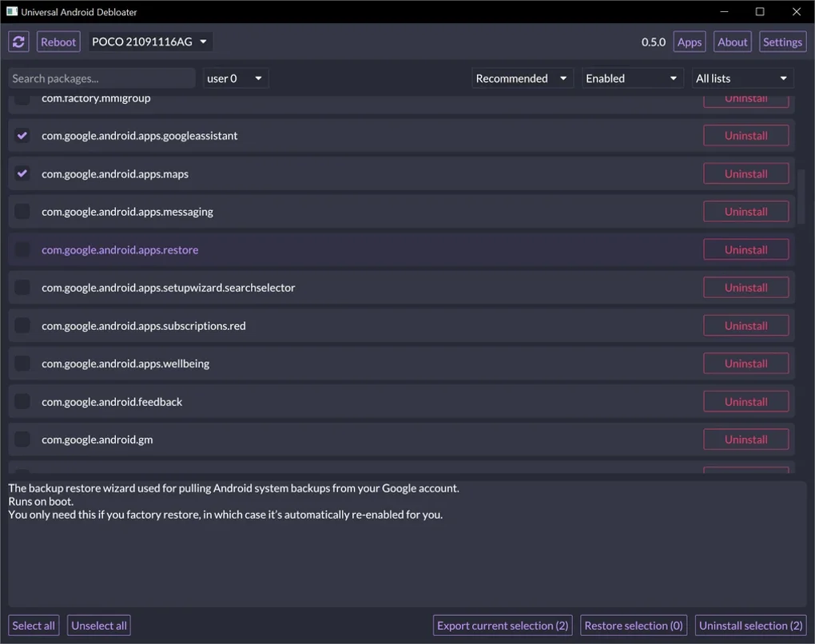Uncheck the googleassistant package checkbox
This screenshot has width=815, height=644.
point(22,136)
